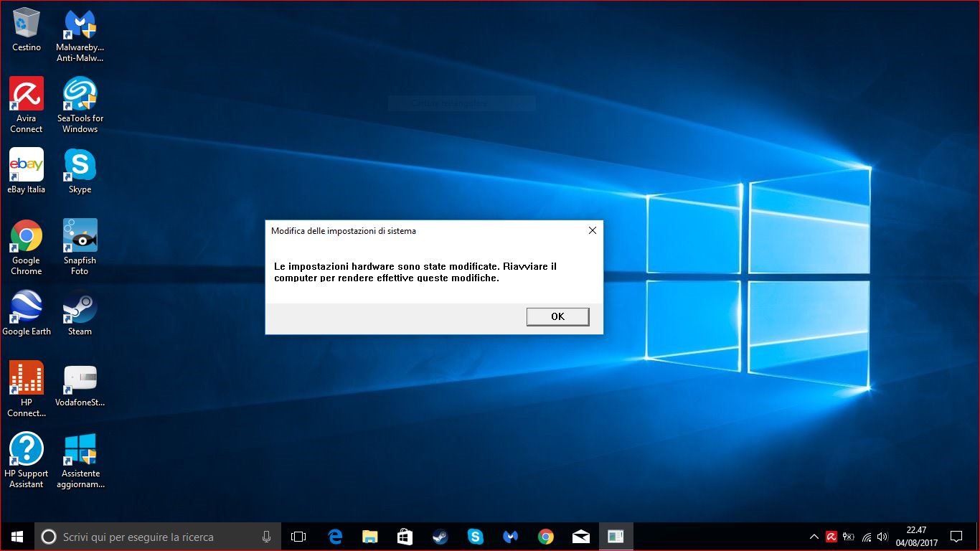Select the Assistente aggiornamento desktop shortcut
The image size is (980, 551).
coord(80,460)
